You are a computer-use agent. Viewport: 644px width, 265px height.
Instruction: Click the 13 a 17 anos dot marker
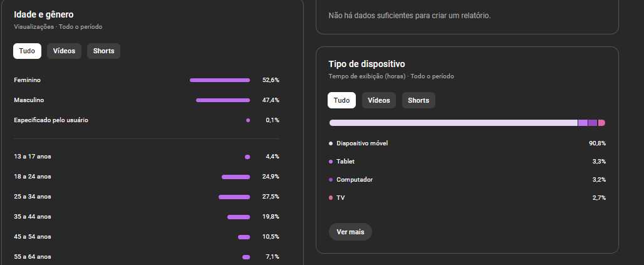[x=247, y=157]
